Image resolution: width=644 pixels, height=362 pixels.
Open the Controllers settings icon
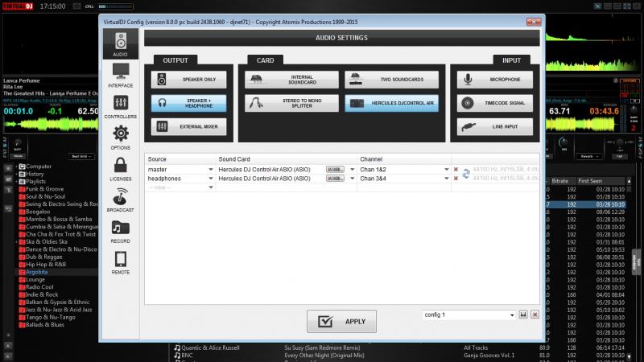(x=120, y=107)
